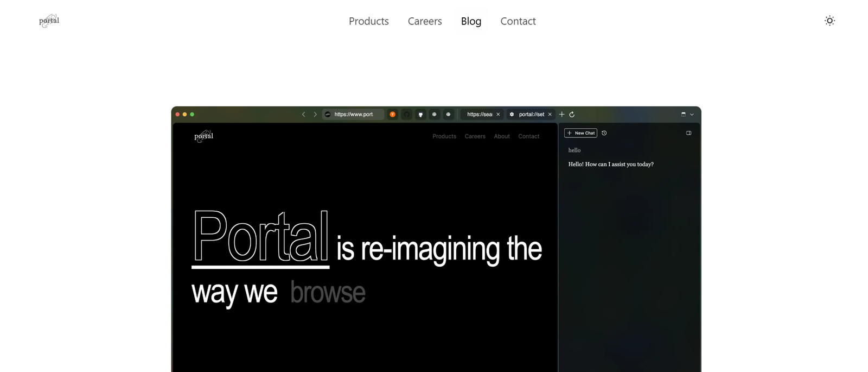Close the portal://set tab
Viewport: 868px width, 372px height.
[x=550, y=114]
